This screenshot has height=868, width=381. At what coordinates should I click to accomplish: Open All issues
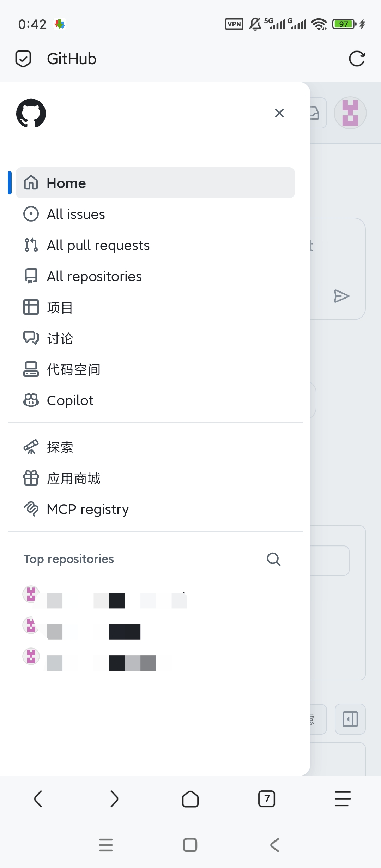(x=155, y=214)
